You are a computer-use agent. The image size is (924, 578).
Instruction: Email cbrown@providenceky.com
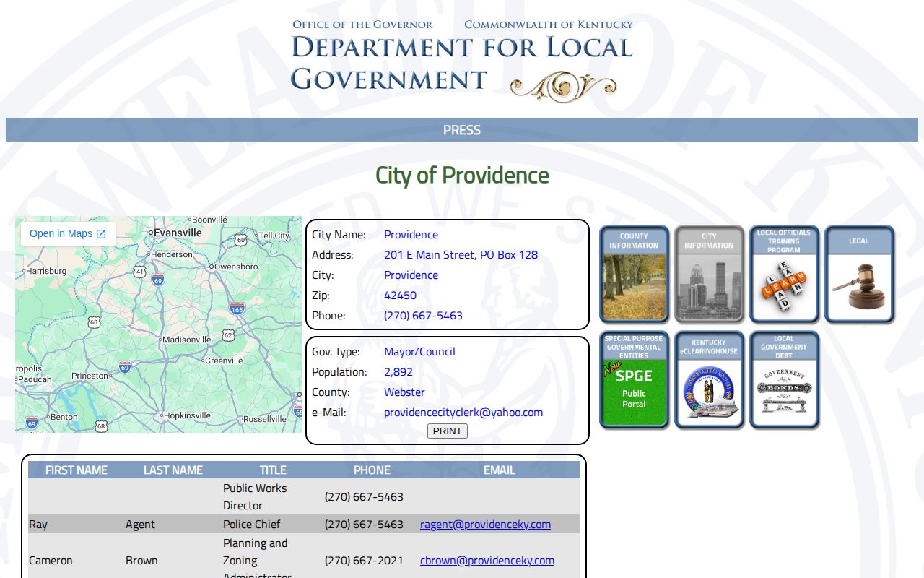[487, 560]
